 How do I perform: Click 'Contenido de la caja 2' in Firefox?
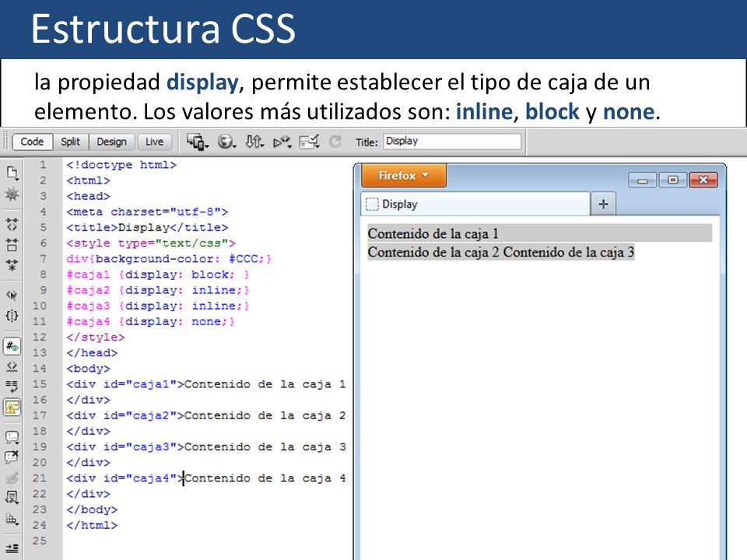[433, 252]
